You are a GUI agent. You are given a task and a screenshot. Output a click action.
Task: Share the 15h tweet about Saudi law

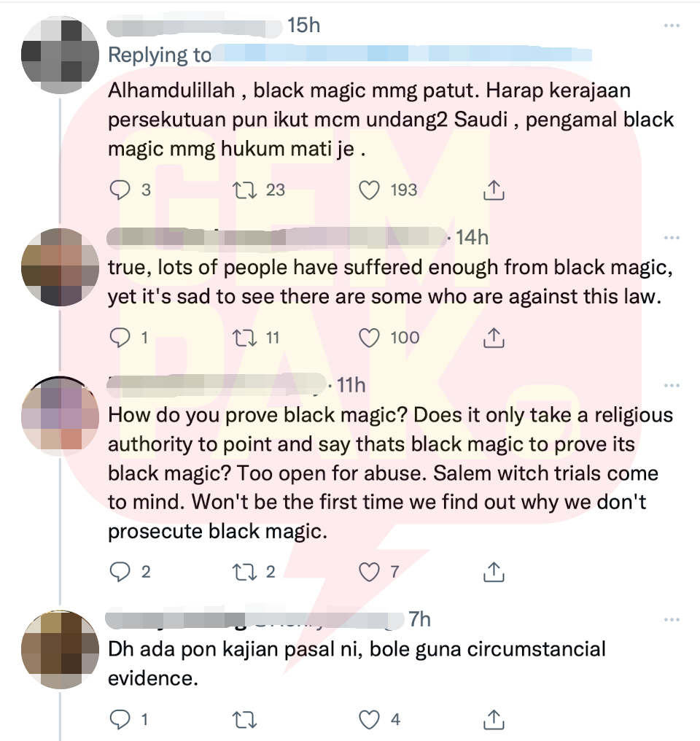tap(494, 190)
